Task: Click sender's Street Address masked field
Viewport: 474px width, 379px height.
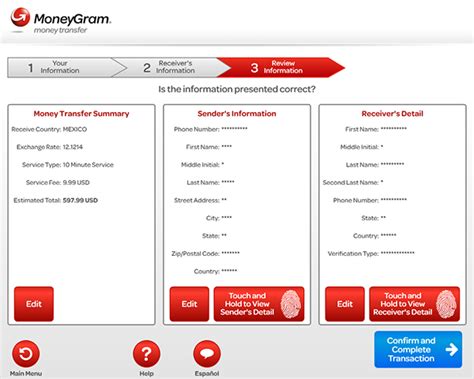Action: point(200,200)
